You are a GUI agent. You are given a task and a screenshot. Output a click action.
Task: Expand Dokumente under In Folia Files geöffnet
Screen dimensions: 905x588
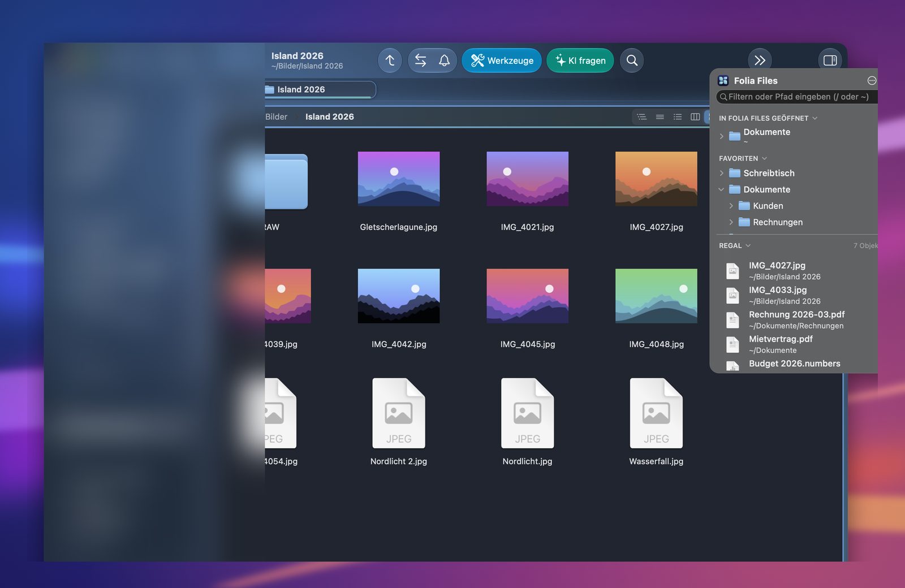click(722, 136)
